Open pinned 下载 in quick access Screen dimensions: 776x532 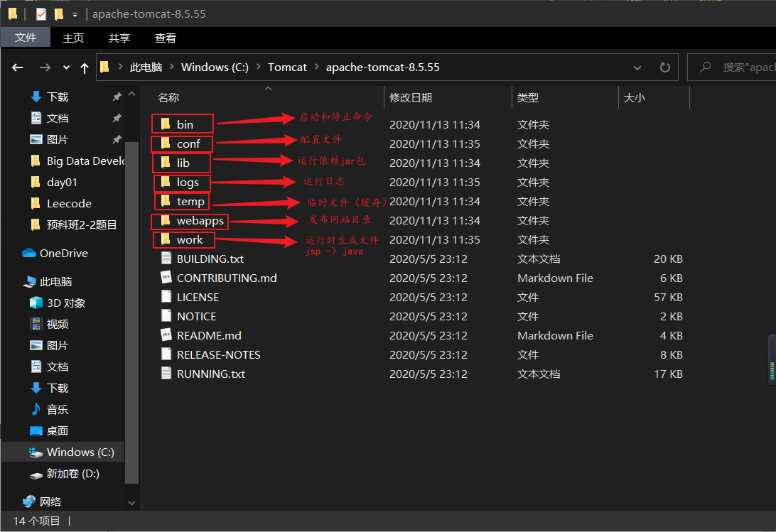58,97
